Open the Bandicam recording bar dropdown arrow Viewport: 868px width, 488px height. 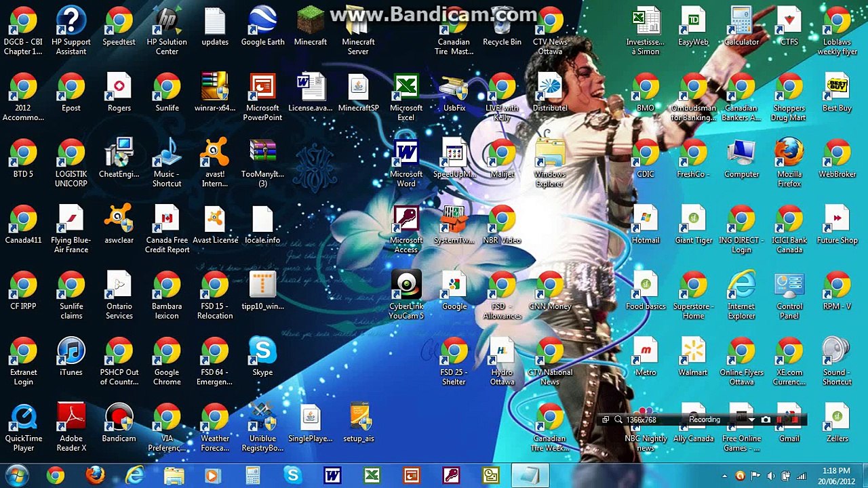751,420
